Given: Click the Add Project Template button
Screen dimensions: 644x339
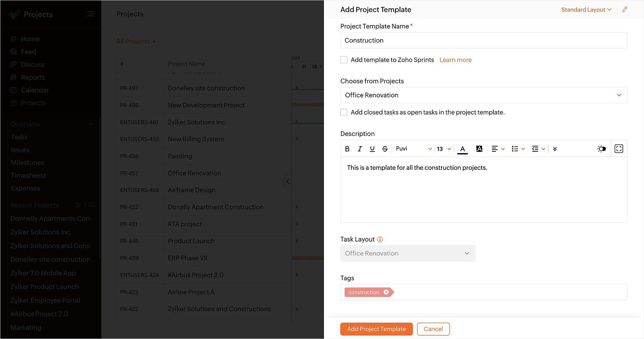Looking at the screenshot, I should pos(376,329).
